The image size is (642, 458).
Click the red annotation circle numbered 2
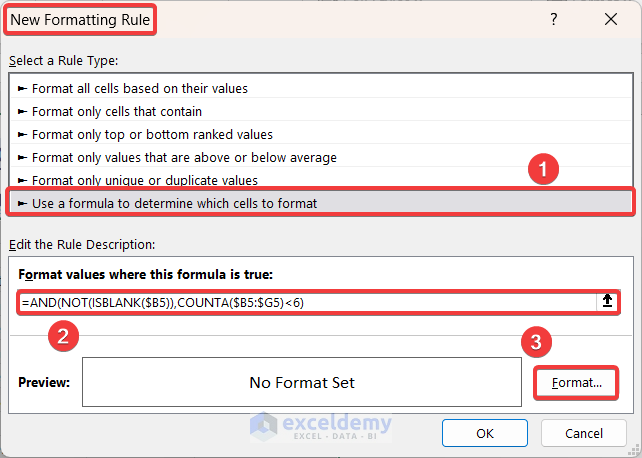63,336
